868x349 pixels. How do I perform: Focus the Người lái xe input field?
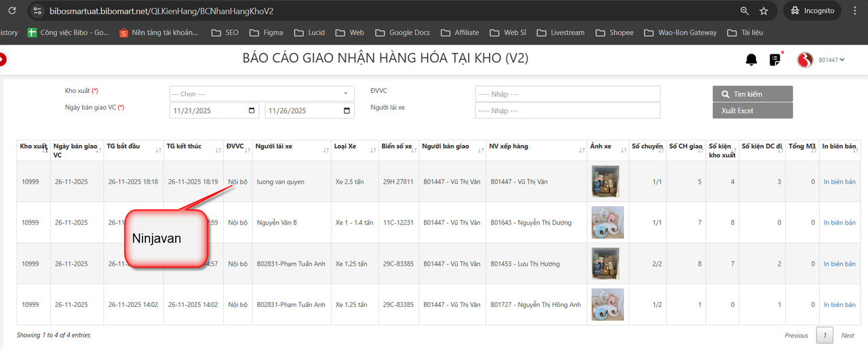point(568,110)
